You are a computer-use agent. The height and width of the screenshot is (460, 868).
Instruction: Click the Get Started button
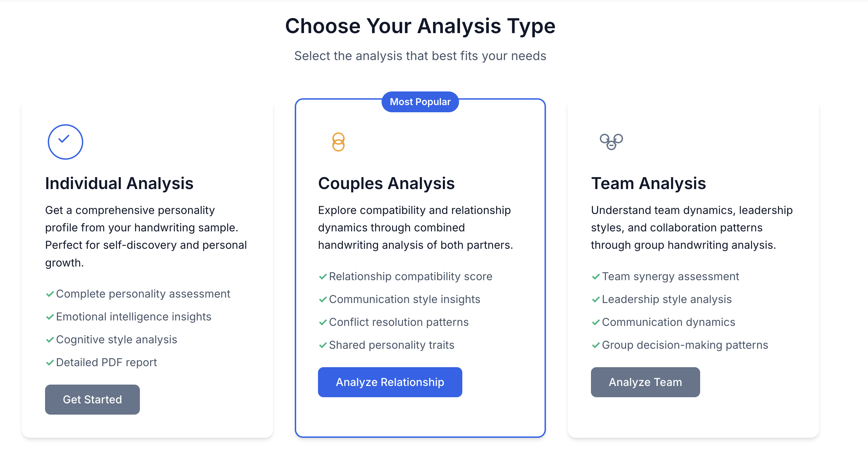point(92,399)
